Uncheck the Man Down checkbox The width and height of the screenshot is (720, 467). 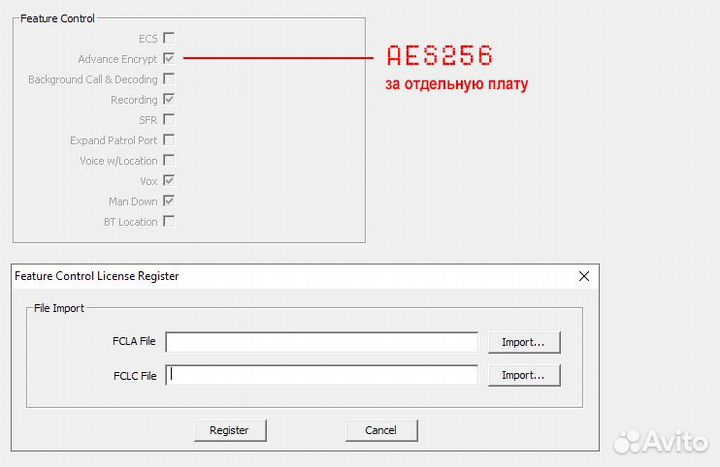pyautogui.click(x=169, y=201)
